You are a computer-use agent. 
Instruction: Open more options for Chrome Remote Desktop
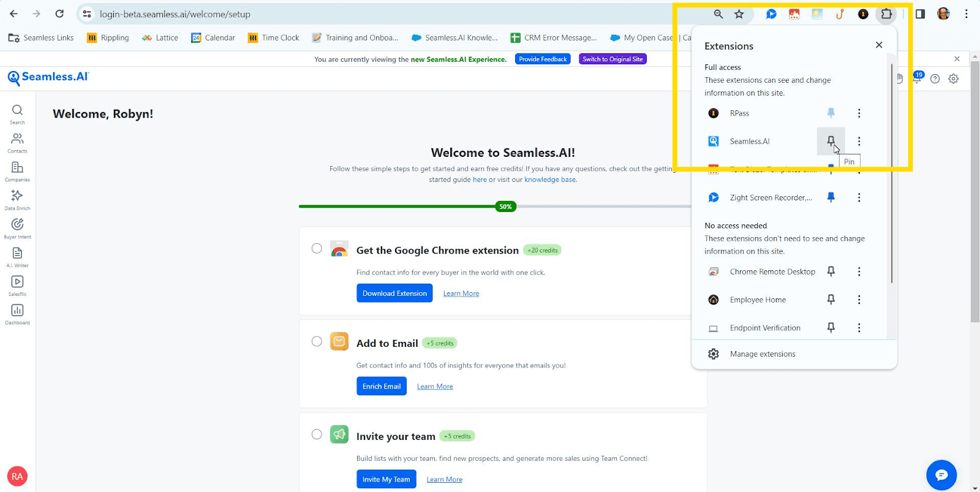(859, 271)
